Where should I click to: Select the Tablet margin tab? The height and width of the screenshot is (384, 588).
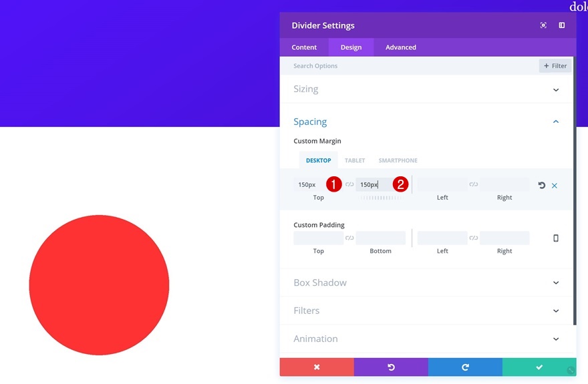[355, 160]
